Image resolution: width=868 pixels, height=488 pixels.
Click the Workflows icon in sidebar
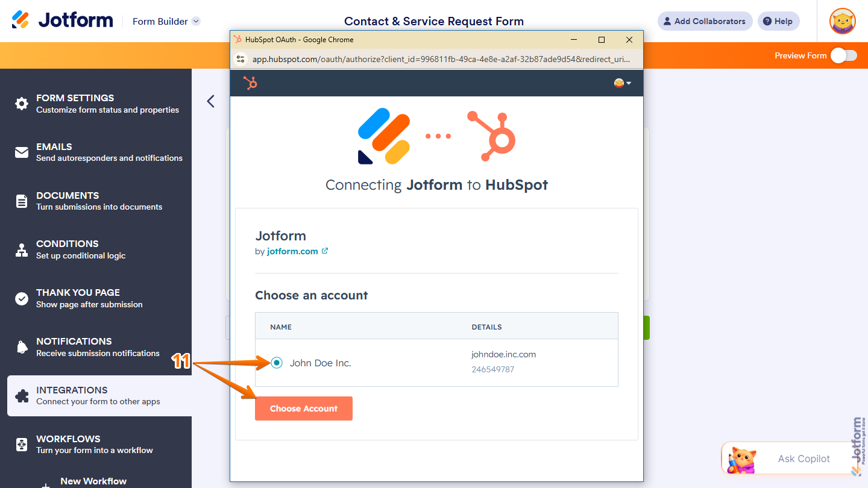coord(22,445)
